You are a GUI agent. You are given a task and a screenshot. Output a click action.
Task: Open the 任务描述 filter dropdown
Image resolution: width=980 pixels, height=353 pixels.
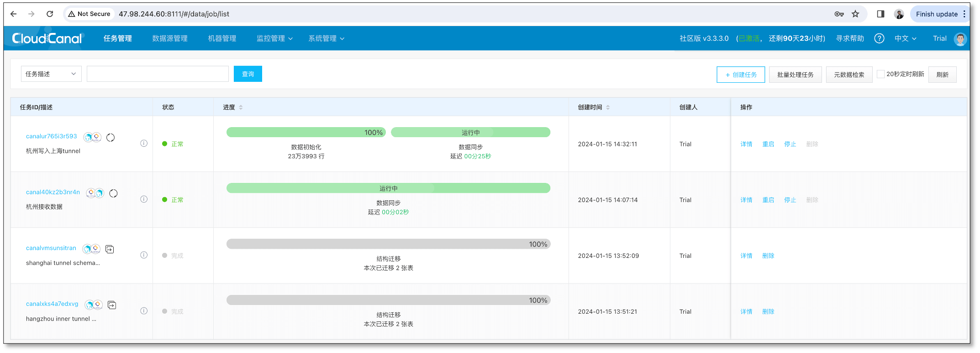(51, 74)
